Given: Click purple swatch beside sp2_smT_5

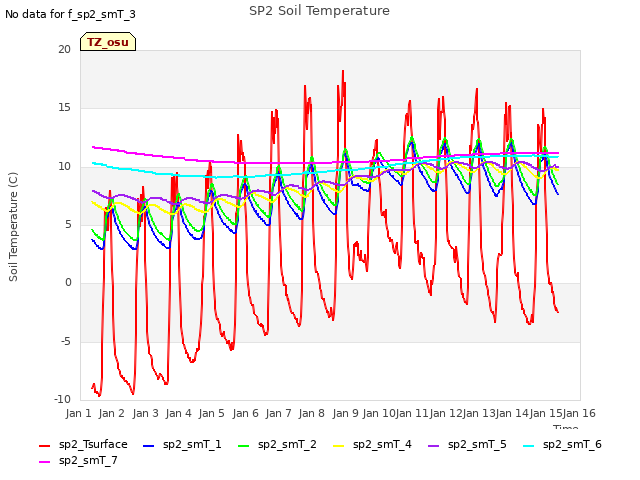Looking at the screenshot, I should (434, 446).
